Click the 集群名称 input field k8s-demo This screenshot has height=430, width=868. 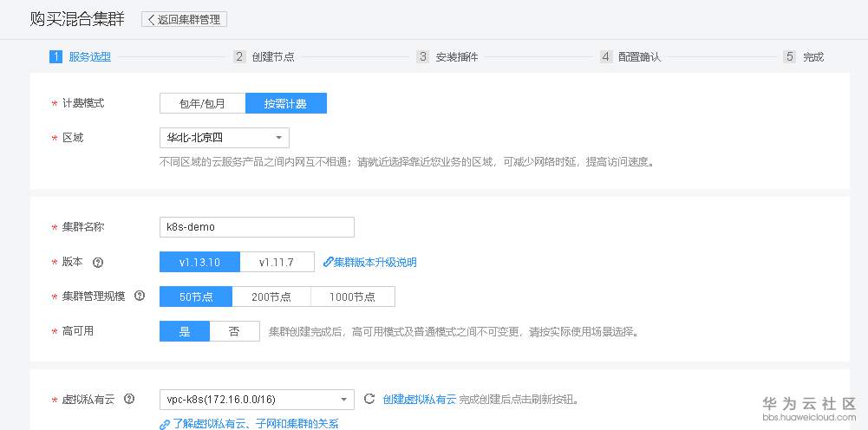[257, 227]
